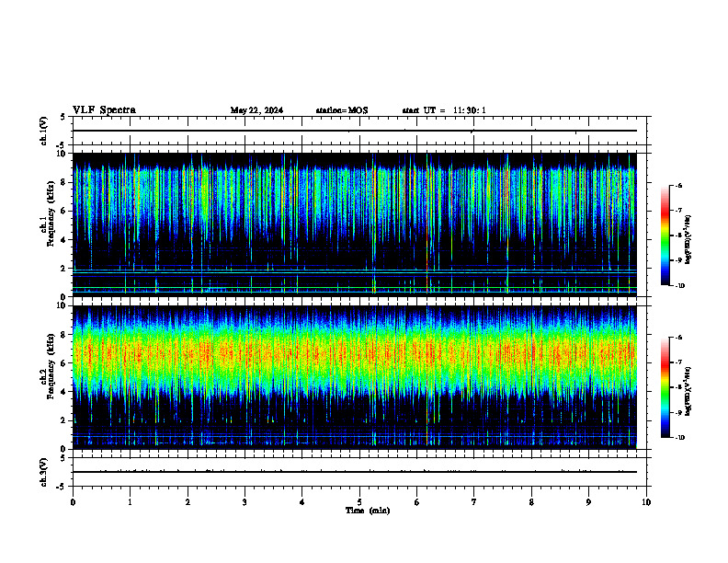728x563 pixels.
Task: Click the ch.1 frequency axis "4" tick label
Action: pyautogui.click(x=63, y=240)
